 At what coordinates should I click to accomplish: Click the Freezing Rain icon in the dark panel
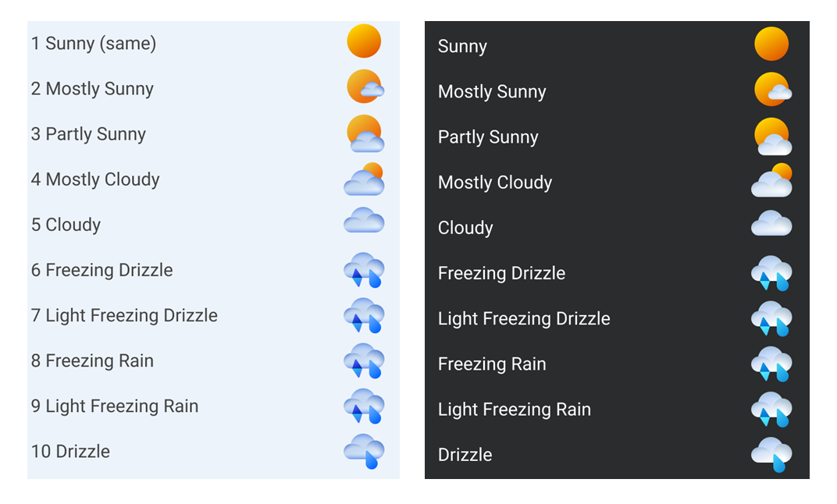tap(771, 364)
